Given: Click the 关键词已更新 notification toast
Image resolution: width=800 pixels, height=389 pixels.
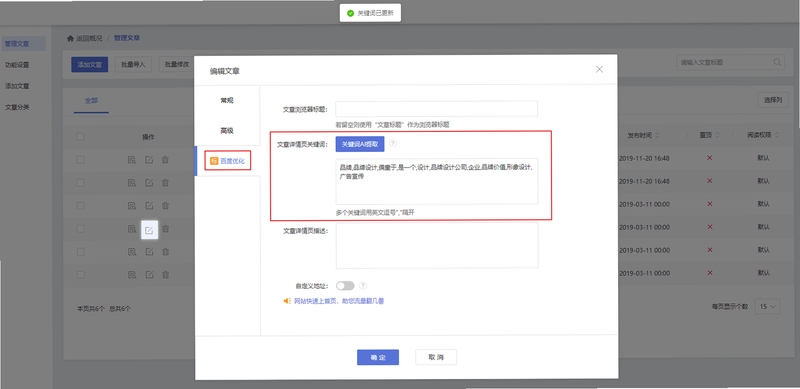Looking at the screenshot, I should (x=370, y=13).
